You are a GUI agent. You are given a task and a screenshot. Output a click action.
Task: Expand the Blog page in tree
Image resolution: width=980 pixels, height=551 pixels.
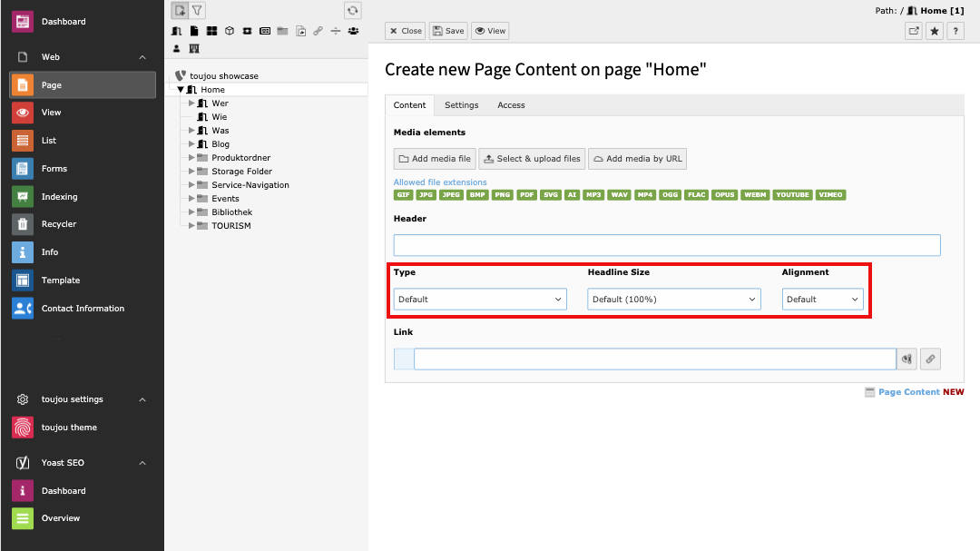pyautogui.click(x=191, y=143)
